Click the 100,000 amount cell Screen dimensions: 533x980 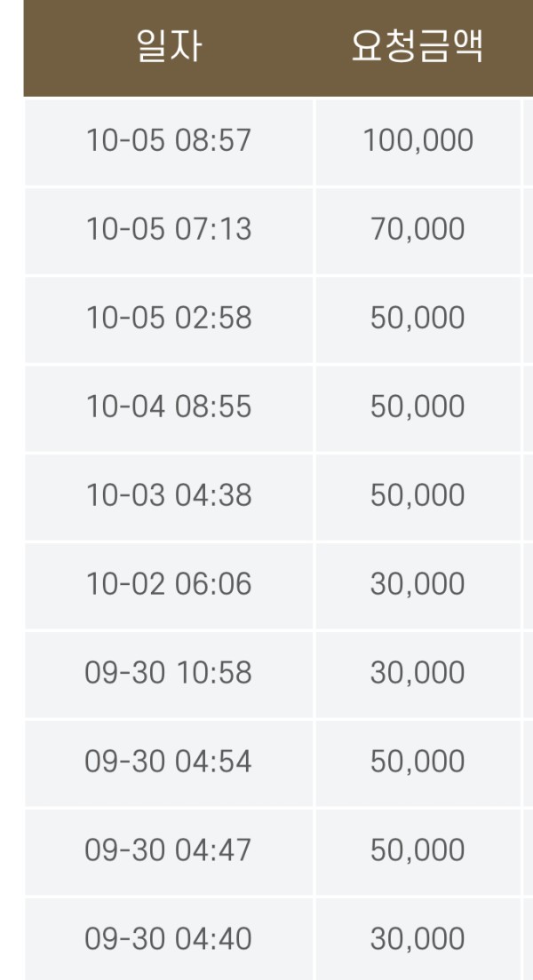click(x=418, y=140)
